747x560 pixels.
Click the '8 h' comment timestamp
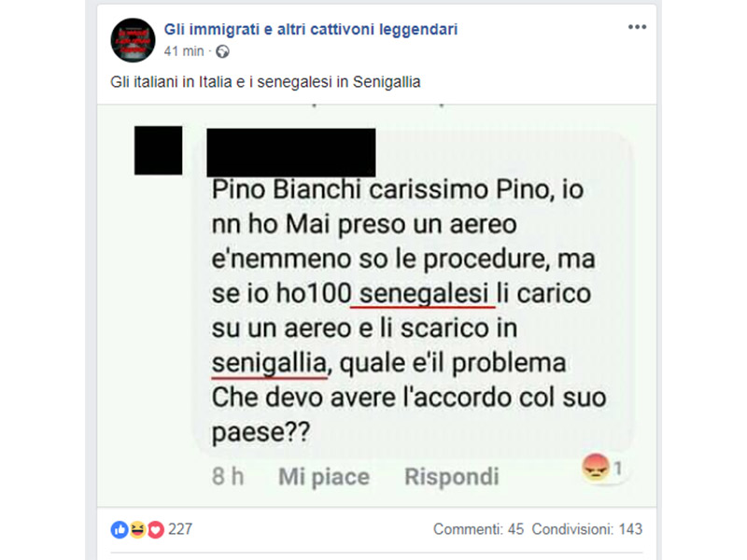click(x=228, y=477)
